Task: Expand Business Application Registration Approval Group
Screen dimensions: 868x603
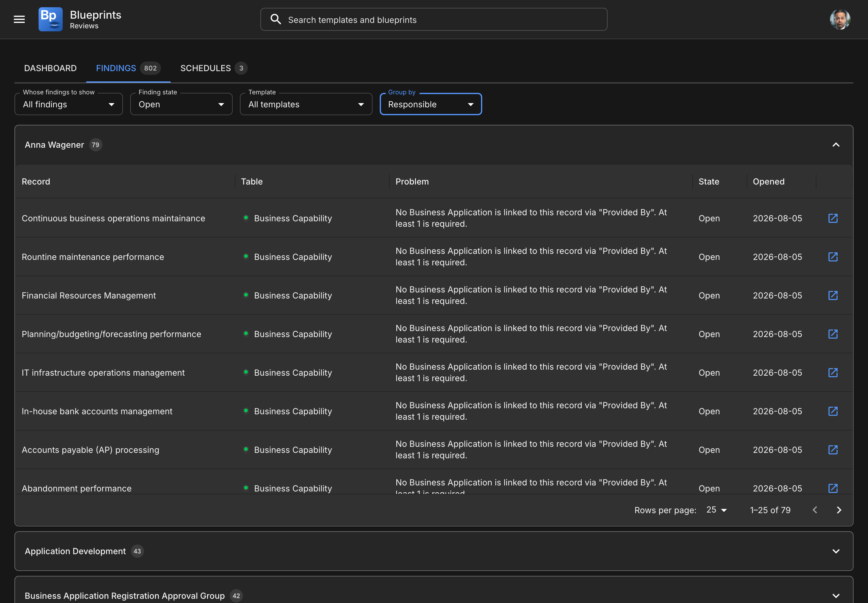Action: click(836, 596)
